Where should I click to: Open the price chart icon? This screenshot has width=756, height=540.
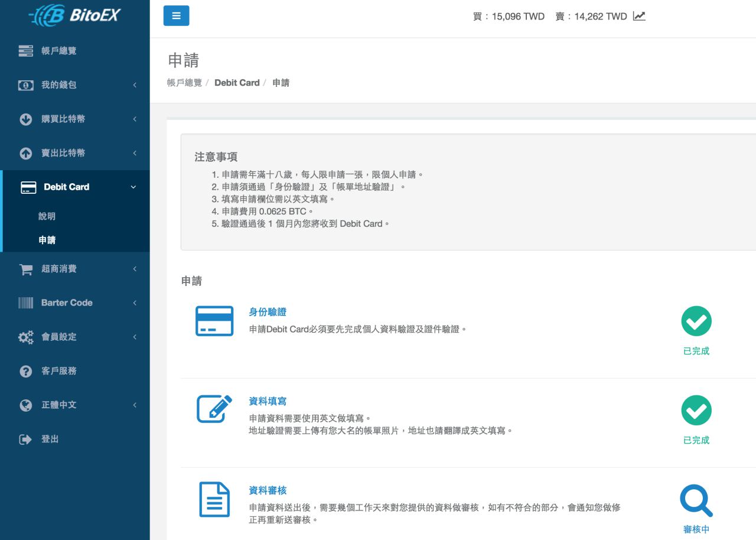click(x=639, y=16)
